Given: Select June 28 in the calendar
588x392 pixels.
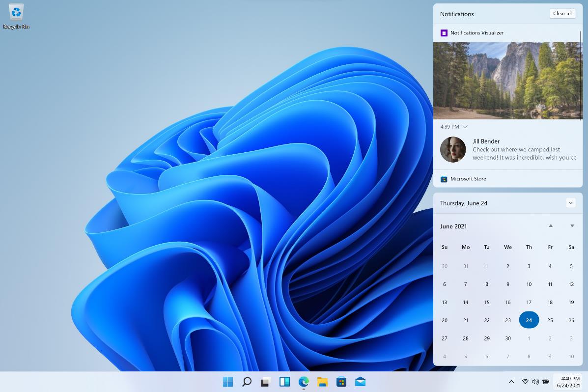Looking at the screenshot, I should tap(466, 338).
